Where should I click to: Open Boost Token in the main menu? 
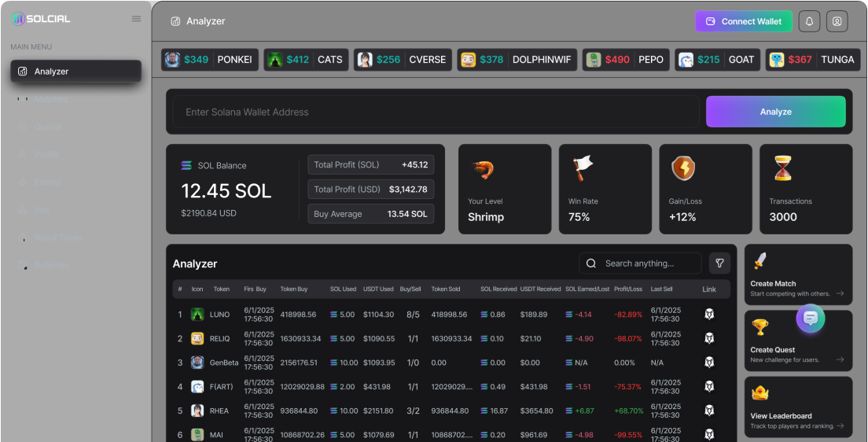(x=75, y=238)
